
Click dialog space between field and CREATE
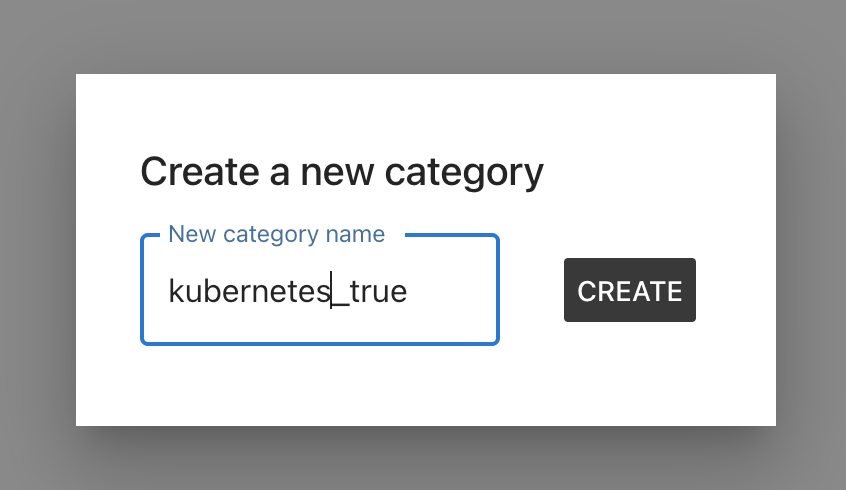531,291
